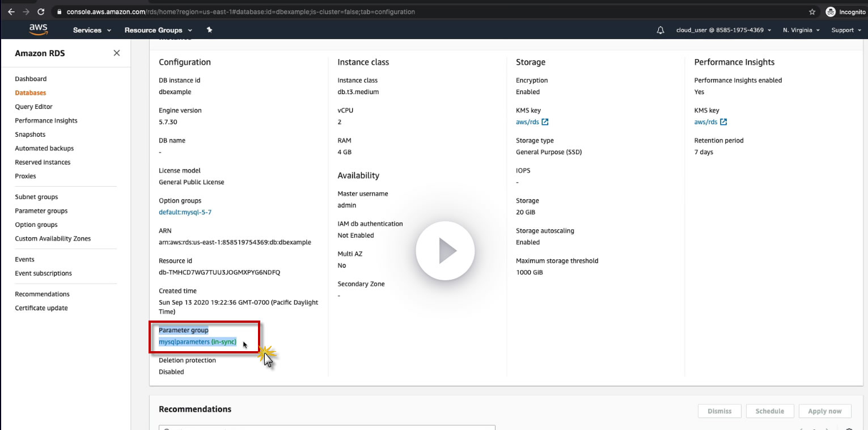The height and width of the screenshot is (430, 868).
Task: Click the browser address bar URL
Action: tap(240, 11)
